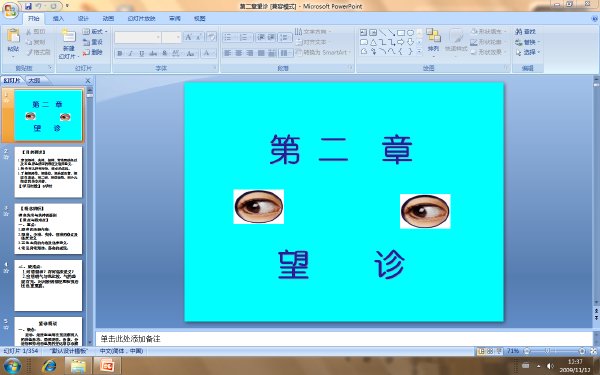
Task: Toggle Text Shadow formatting
Action: pos(165,53)
